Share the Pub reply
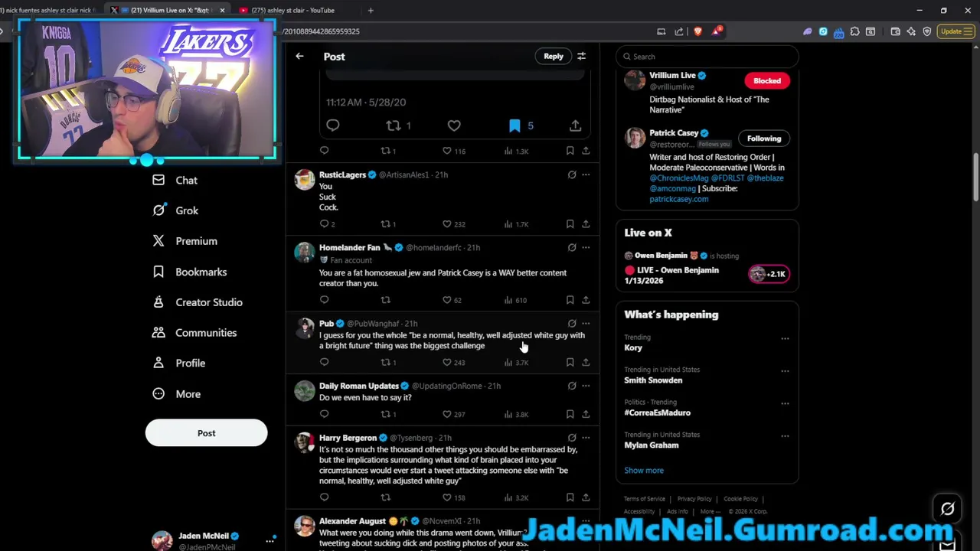980x551 pixels. 586,363
